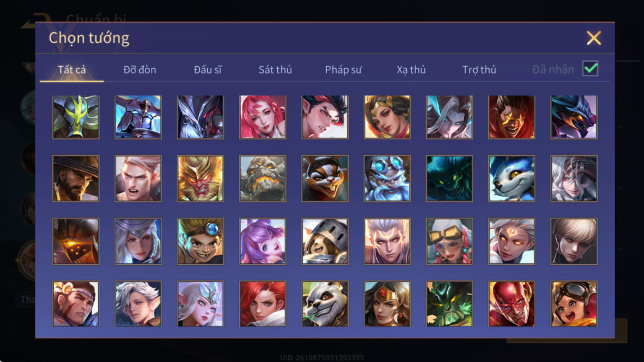
Task: Switch to the Đỡ đòn tab
Action: 140,70
